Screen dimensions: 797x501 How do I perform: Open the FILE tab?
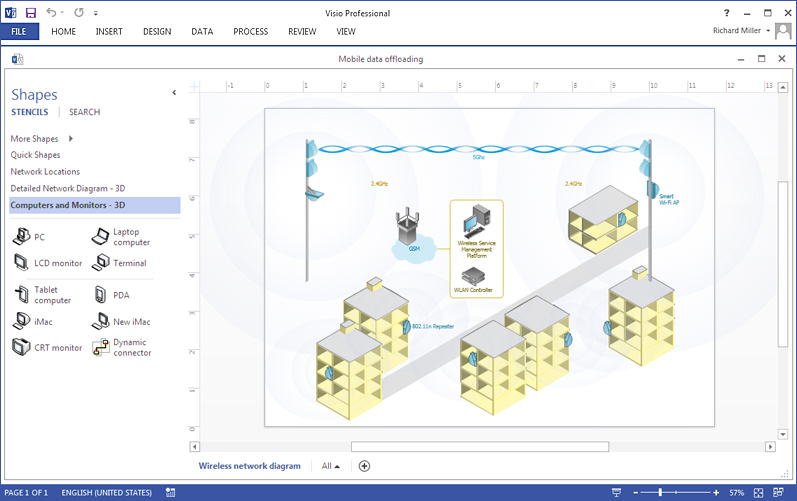(x=19, y=32)
